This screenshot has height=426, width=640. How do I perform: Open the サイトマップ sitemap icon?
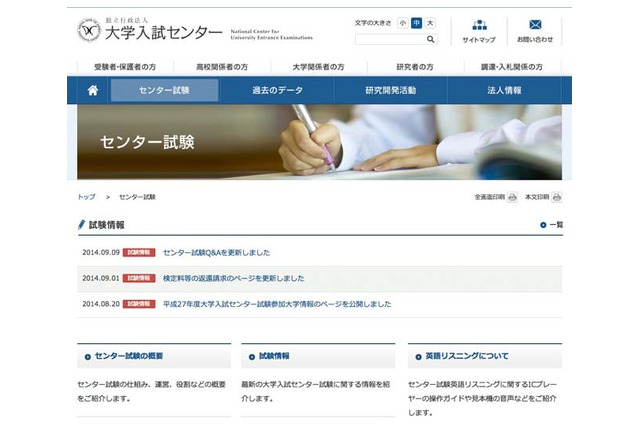pos(479,25)
